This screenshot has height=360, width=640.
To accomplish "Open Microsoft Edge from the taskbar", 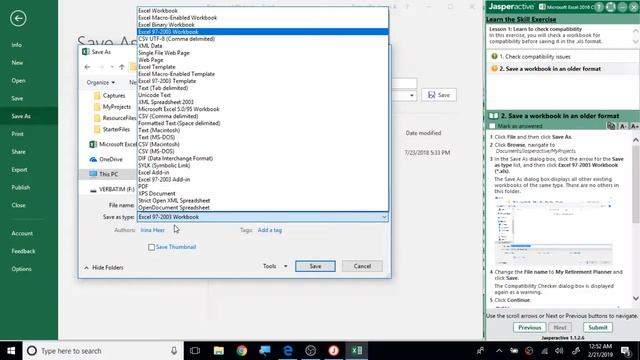I will click(x=288, y=351).
